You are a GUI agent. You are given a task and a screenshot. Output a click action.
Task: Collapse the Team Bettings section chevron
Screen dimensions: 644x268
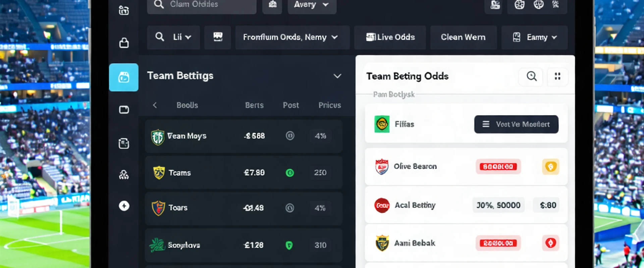click(337, 76)
